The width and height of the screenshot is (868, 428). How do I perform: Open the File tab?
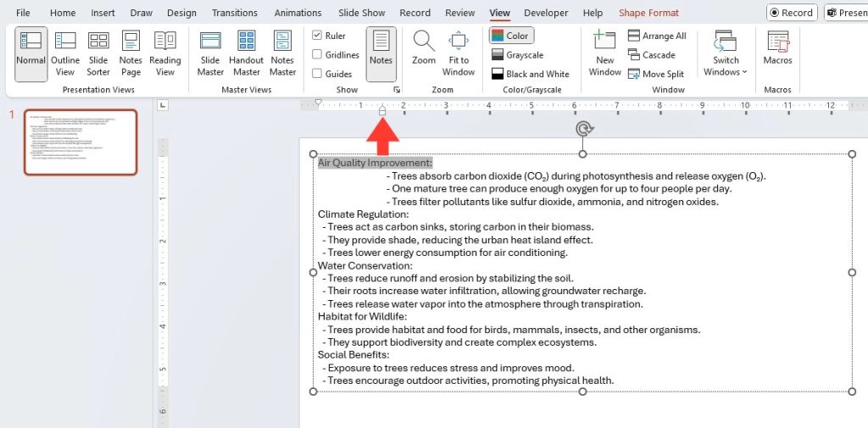[23, 13]
